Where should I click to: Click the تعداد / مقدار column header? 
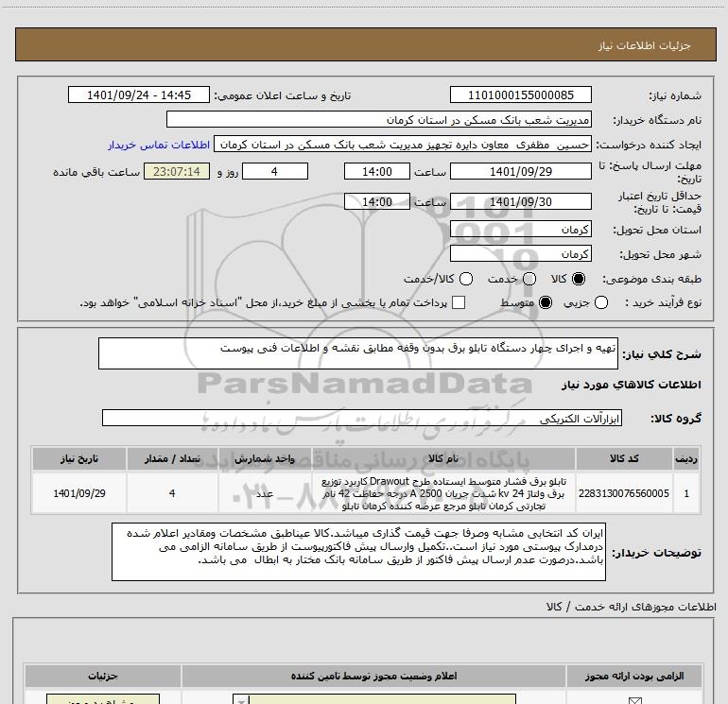(x=172, y=458)
